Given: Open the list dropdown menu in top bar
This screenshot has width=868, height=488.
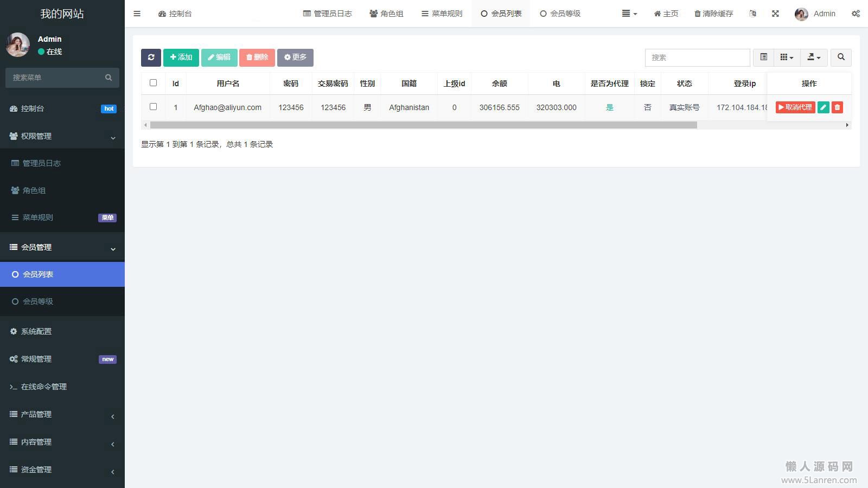Looking at the screenshot, I should [x=629, y=14].
